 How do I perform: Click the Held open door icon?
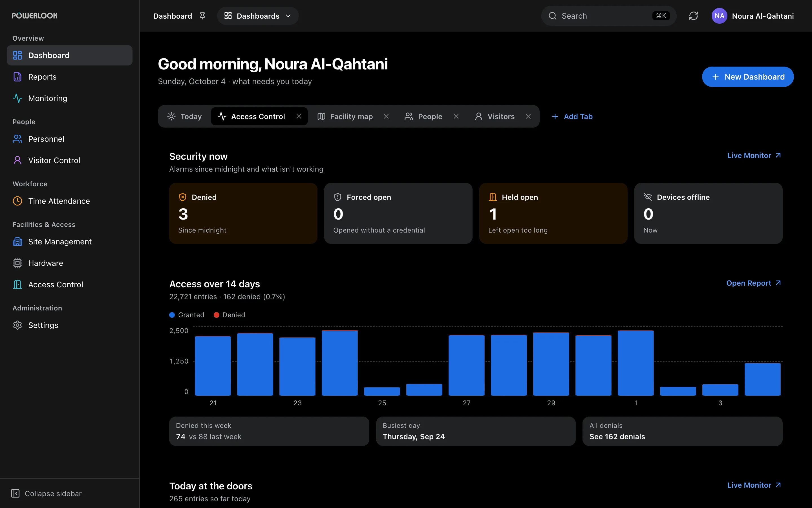click(x=493, y=197)
